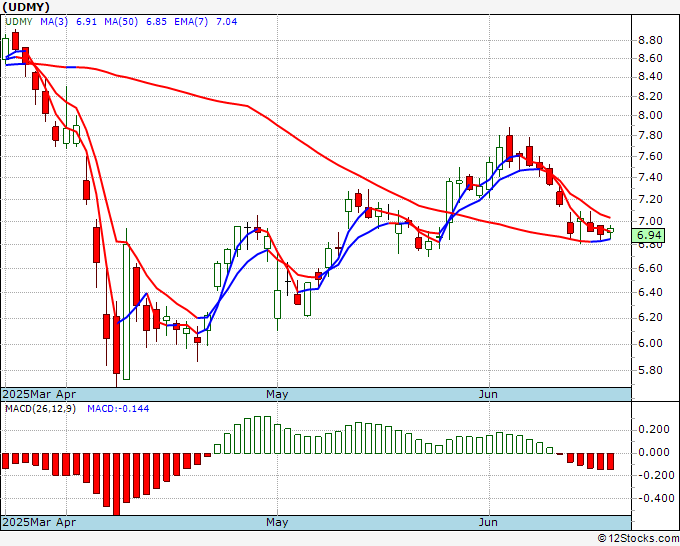This screenshot has width=680, height=546.
Task: Click the 8.80 price axis label
Action: (650, 40)
